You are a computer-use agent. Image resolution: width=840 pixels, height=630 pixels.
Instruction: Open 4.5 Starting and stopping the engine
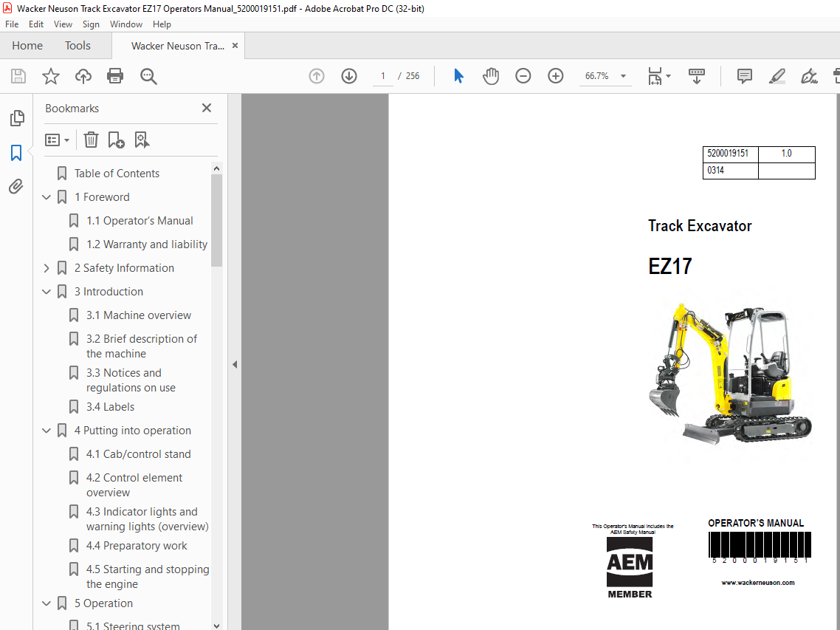pyautogui.click(x=148, y=576)
